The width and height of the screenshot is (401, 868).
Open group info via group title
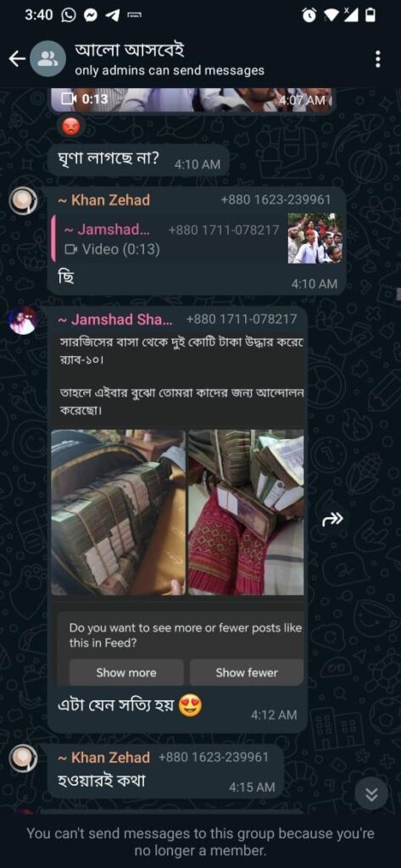pos(129,51)
